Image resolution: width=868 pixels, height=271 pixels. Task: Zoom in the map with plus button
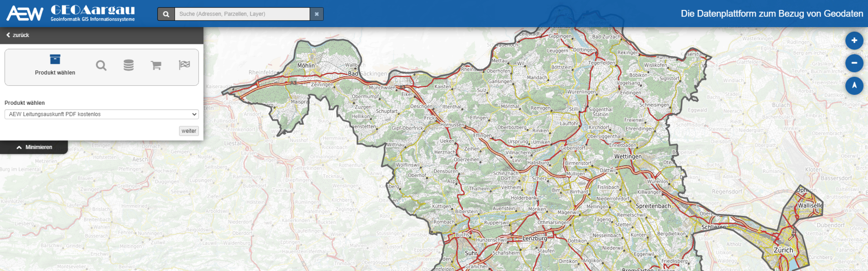tap(854, 41)
